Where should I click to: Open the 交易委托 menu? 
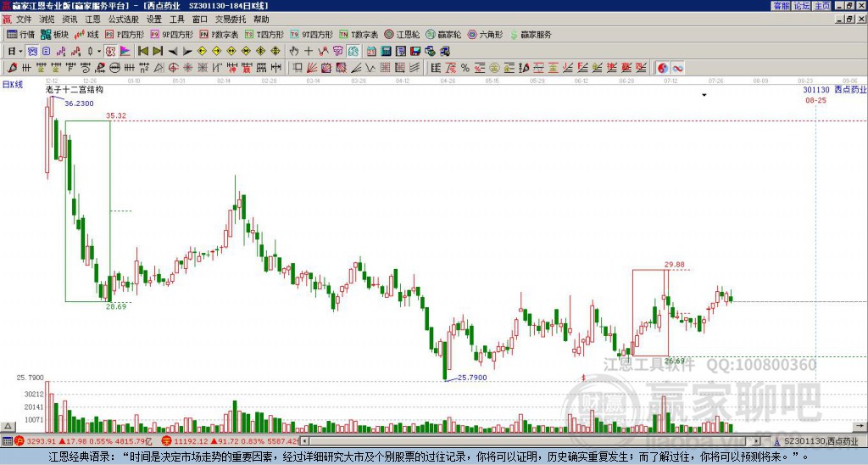pos(231,20)
